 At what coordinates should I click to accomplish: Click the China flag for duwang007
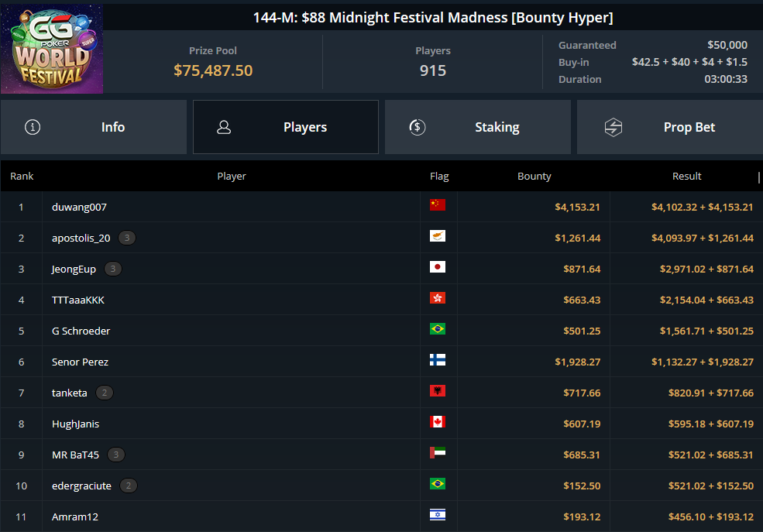pyautogui.click(x=438, y=204)
